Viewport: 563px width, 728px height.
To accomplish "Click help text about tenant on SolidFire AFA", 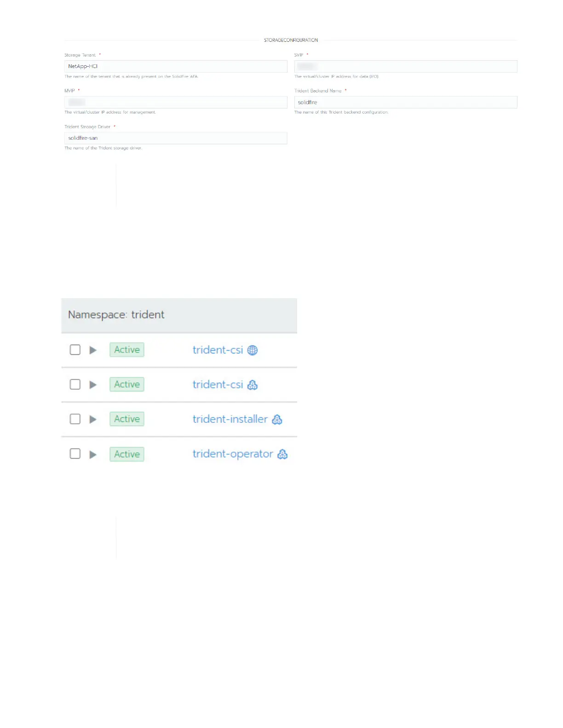I will pos(131,76).
